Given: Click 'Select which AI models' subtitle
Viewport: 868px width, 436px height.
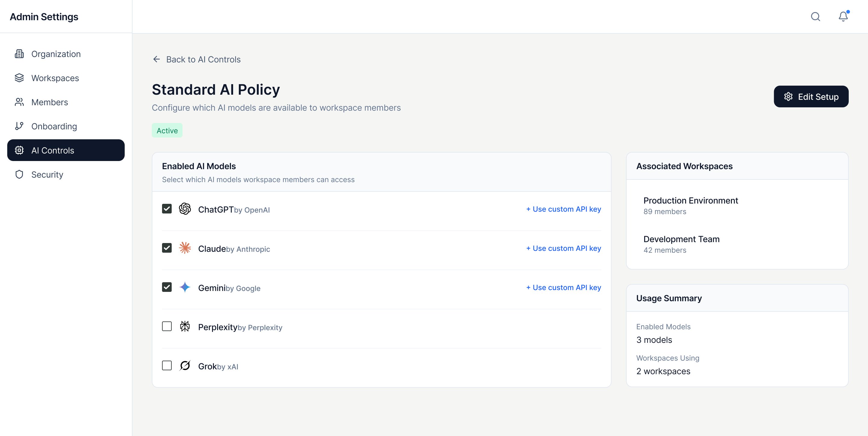Looking at the screenshot, I should pyautogui.click(x=258, y=179).
